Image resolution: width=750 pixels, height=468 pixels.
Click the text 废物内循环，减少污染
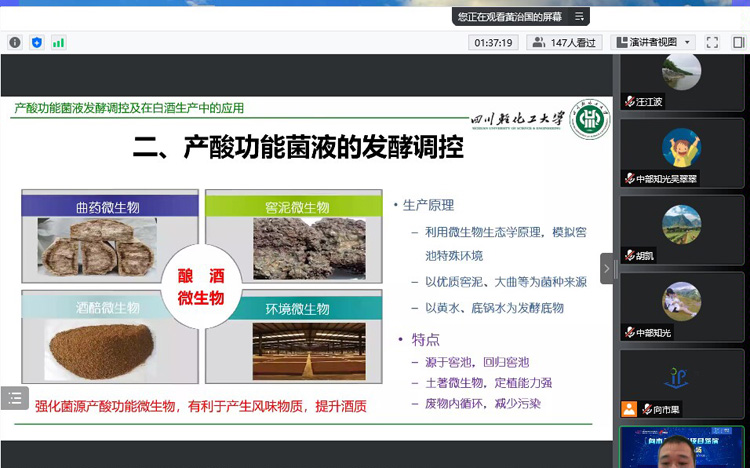(x=483, y=403)
